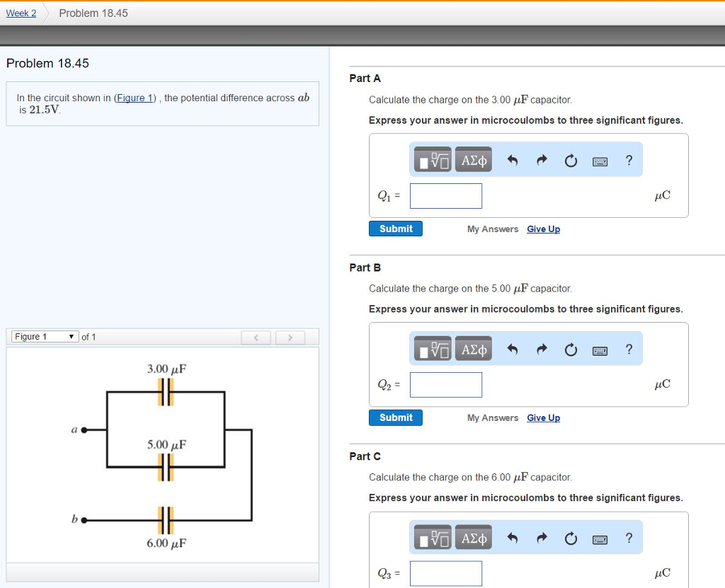Insert Greek symbols using ΑΣφ in Part A

coord(473,159)
